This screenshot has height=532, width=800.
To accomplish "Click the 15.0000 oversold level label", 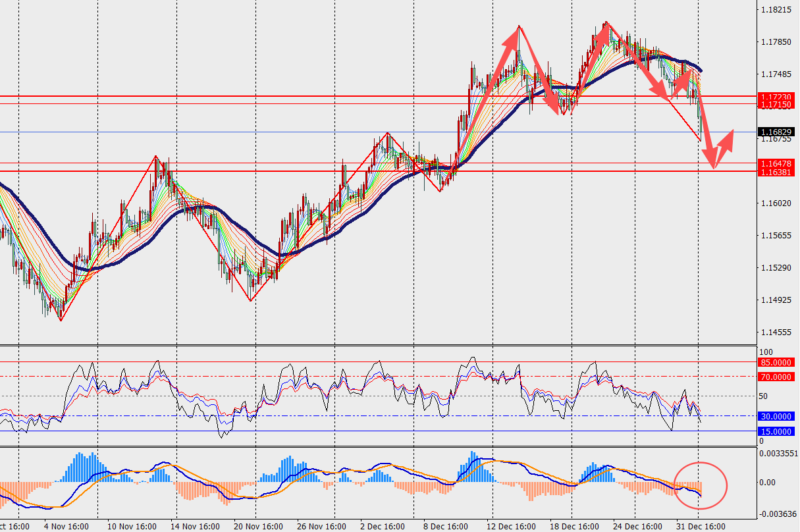I will [x=776, y=431].
